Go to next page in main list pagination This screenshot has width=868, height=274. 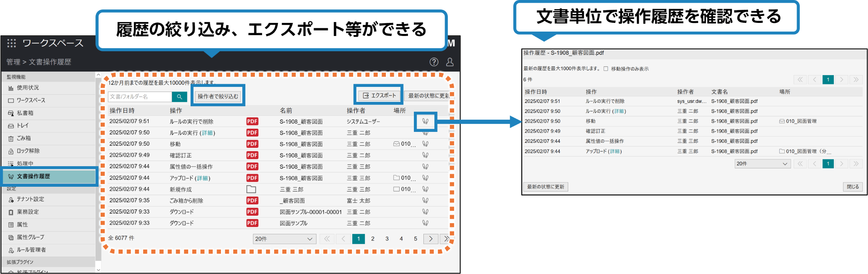tap(431, 239)
